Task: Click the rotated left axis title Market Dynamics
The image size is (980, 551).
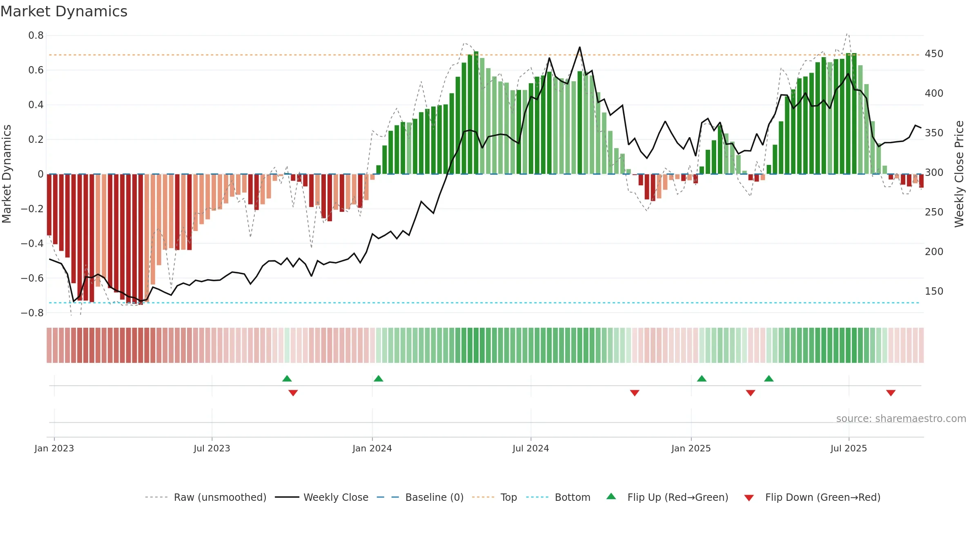Action: click(x=7, y=174)
